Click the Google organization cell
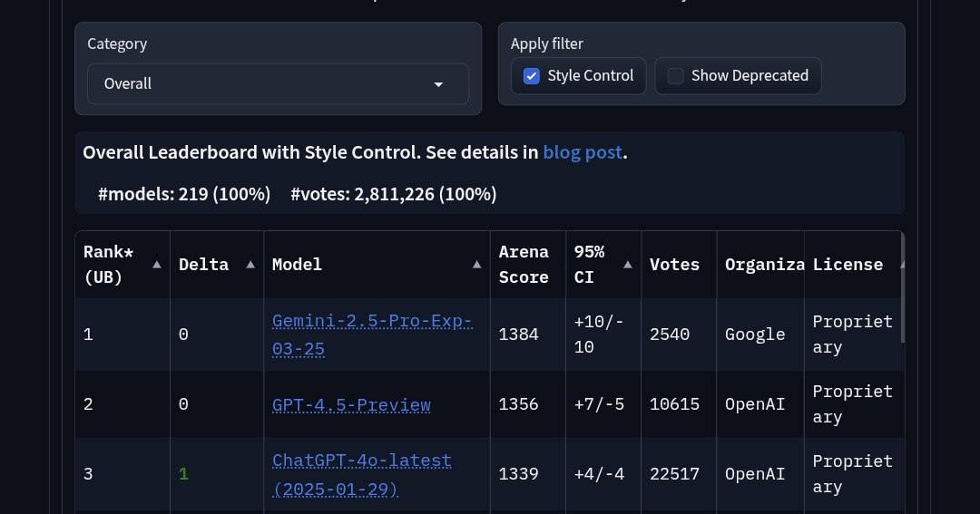The height and width of the screenshot is (514, 980). 760,335
